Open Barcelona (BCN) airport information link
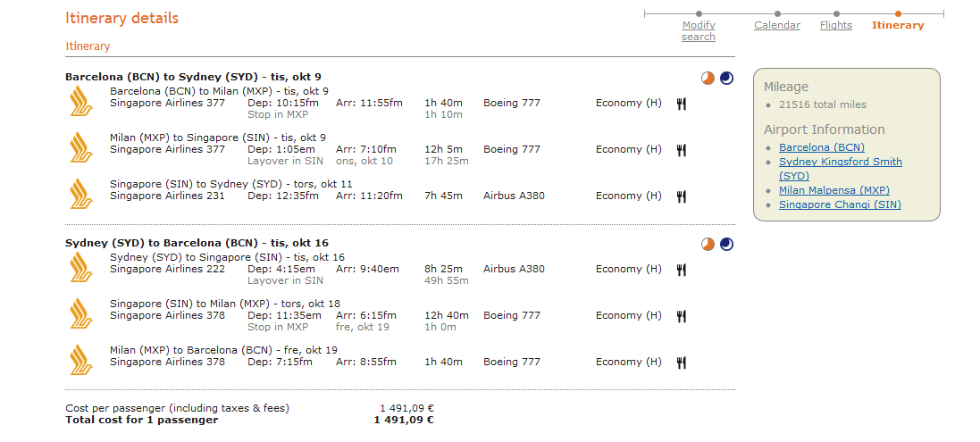 (822, 147)
